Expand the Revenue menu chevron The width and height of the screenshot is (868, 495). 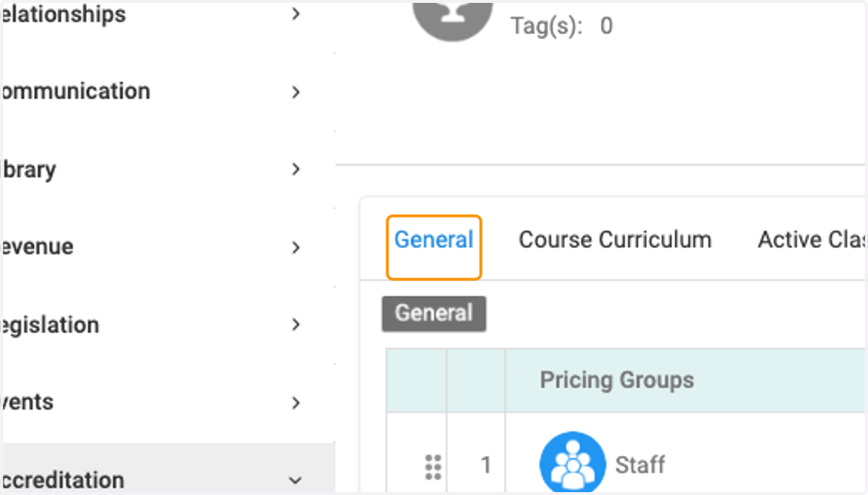(x=295, y=247)
